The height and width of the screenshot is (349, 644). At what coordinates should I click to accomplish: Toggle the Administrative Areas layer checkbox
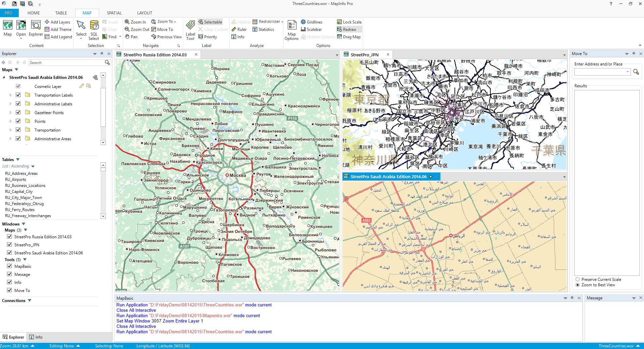(18, 139)
